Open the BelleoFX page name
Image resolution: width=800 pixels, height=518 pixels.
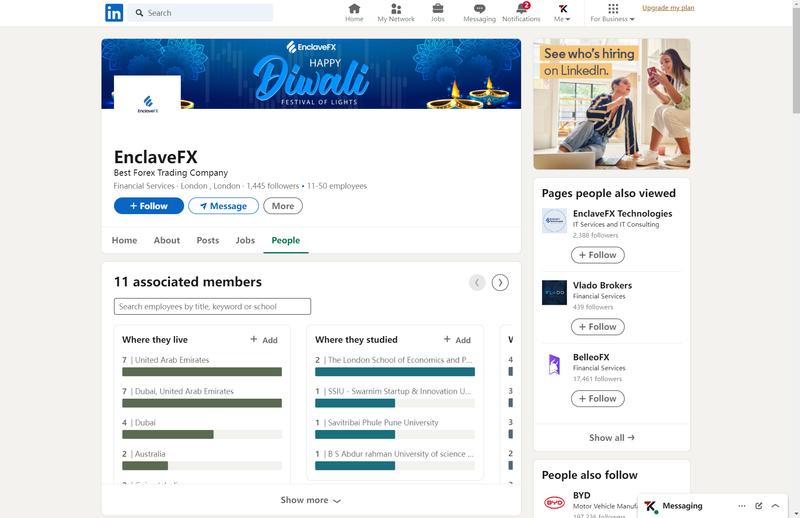click(x=591, y=357)
